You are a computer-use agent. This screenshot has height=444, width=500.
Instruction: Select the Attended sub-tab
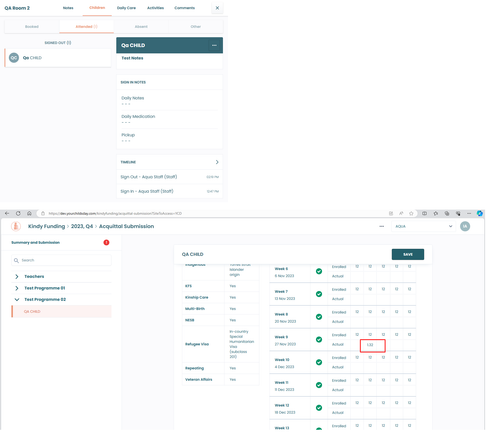[x=86, y=27]
